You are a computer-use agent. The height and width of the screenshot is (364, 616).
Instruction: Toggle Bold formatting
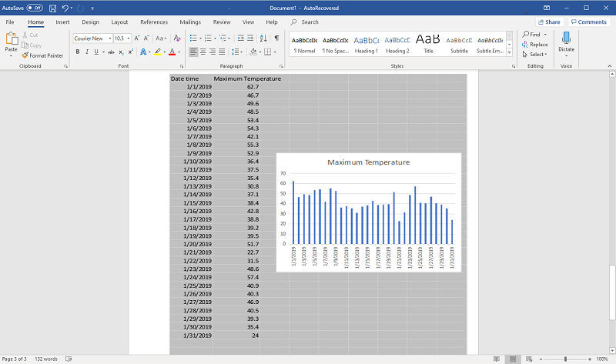tap(77, 52)
